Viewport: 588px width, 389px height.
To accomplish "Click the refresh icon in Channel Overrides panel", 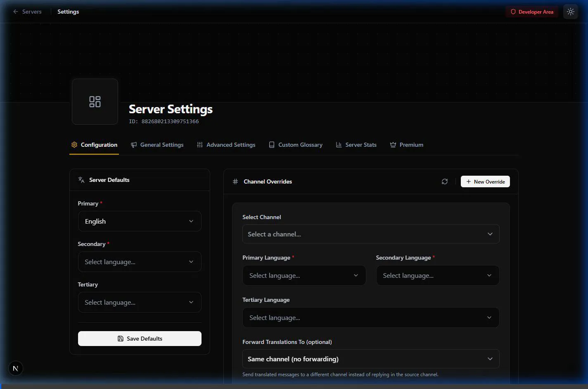I will point(445,181).
